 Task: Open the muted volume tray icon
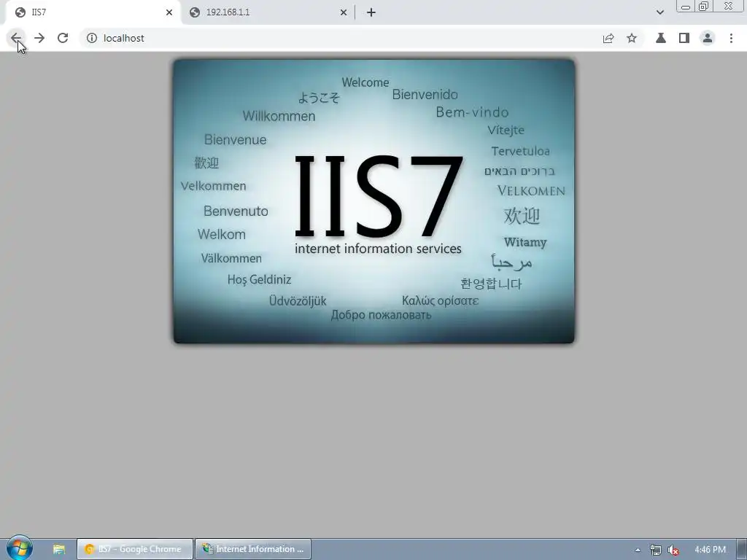coord(673,550)
